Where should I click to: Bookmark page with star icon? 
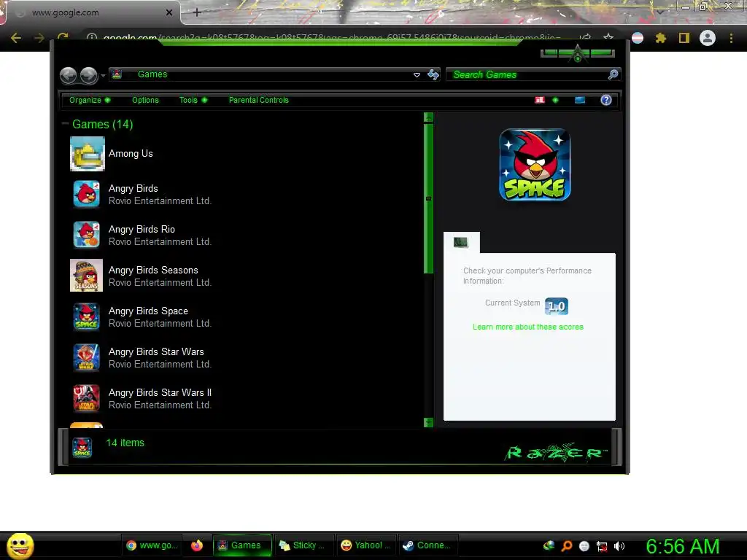(608, 38)
